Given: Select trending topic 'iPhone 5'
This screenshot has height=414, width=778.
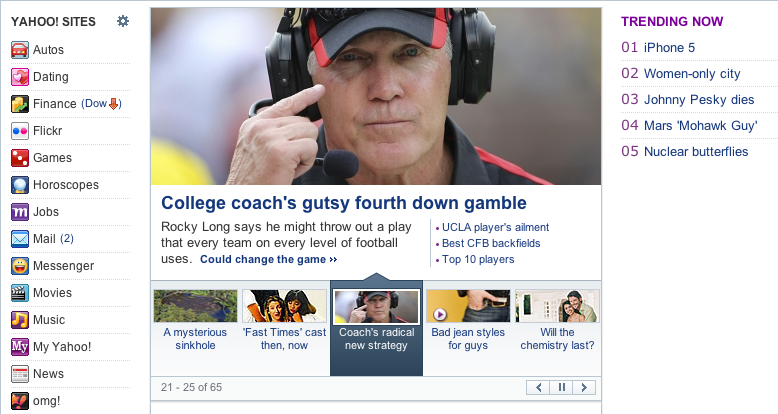Looking at the screenshot, I should coord(669,47).
